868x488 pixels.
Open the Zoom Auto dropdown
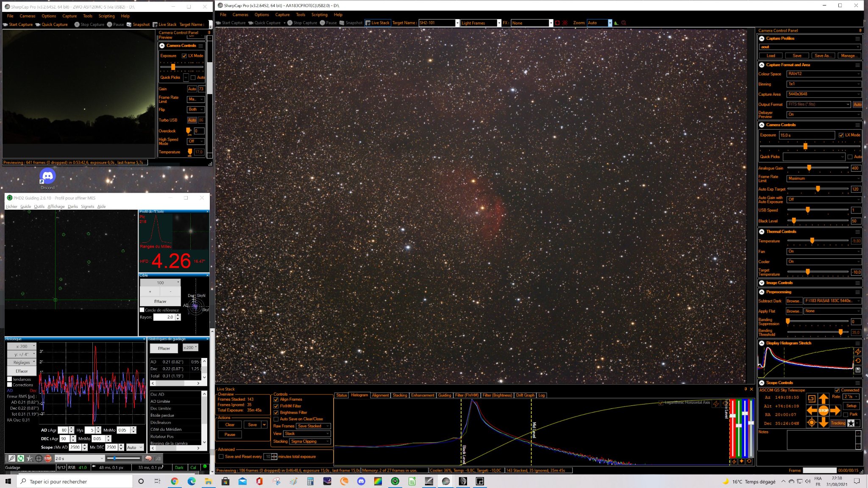pos(599,23)
